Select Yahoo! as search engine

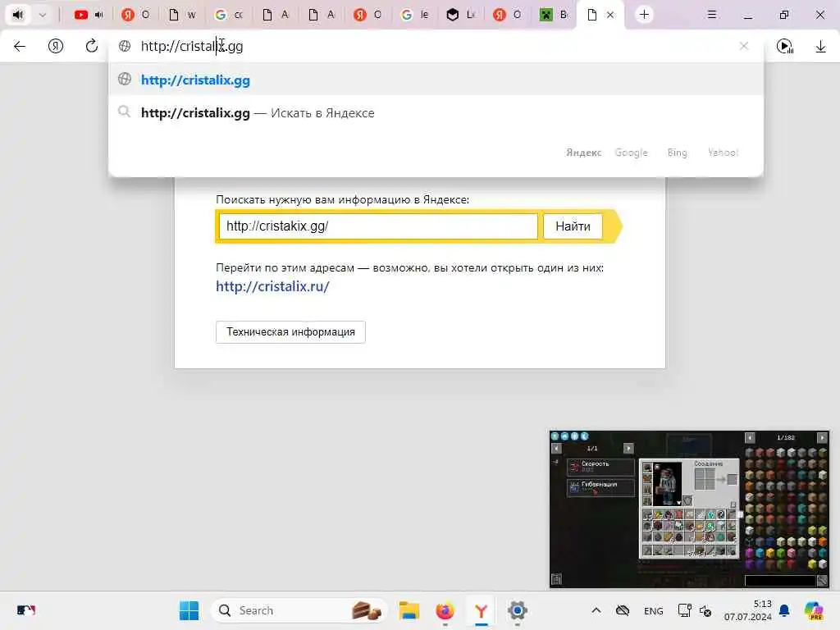pyautogui.click(x=724, y=153)
